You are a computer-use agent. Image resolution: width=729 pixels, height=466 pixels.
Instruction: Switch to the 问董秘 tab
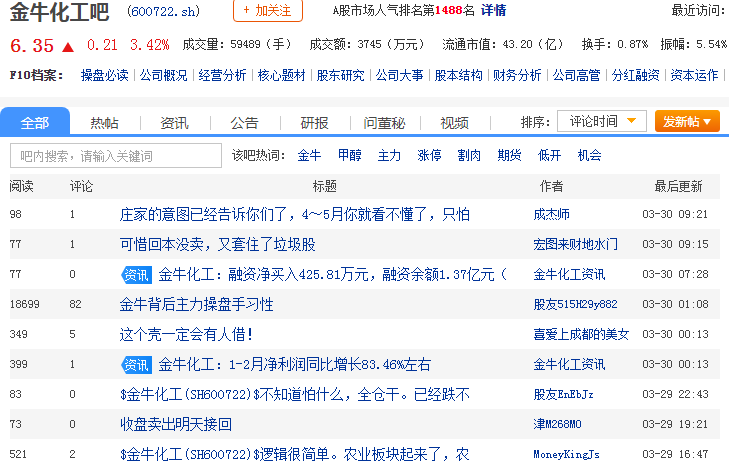tap(384, 123)
